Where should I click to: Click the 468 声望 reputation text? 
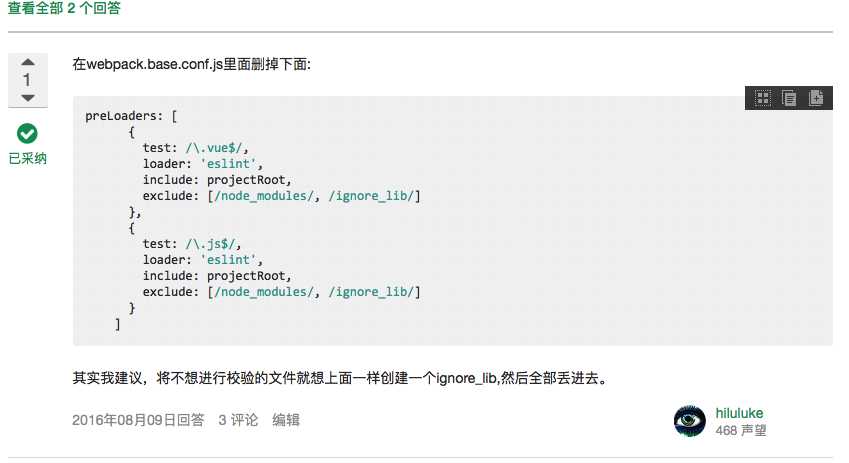pyautogui.click(x=741, y=430)
